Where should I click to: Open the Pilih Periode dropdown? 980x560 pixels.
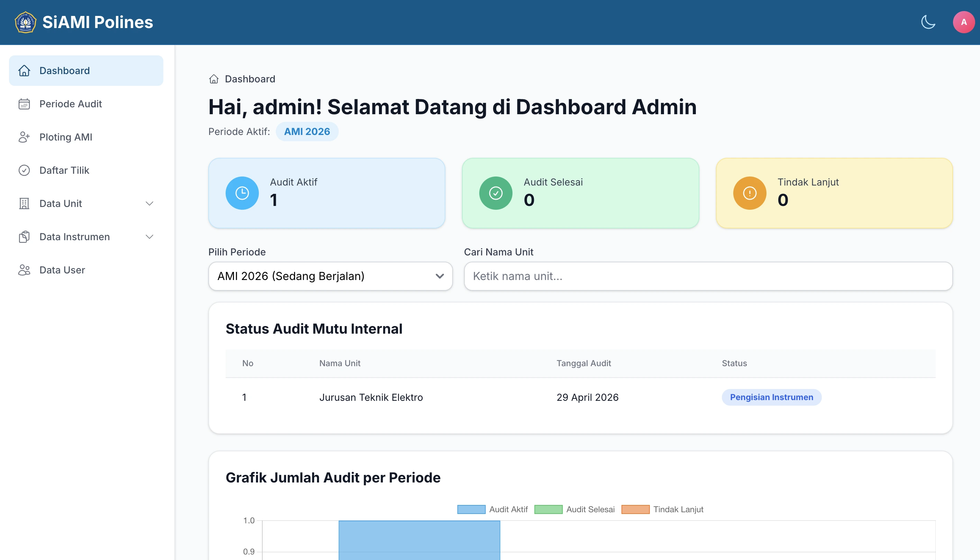[x=330, y=276]
